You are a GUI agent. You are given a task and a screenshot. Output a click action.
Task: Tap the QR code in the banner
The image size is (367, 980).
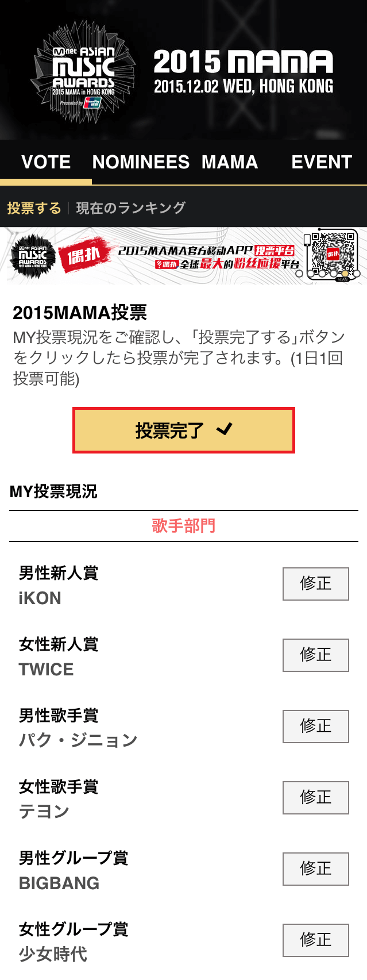pyautogui.click(x=333, y=254)
